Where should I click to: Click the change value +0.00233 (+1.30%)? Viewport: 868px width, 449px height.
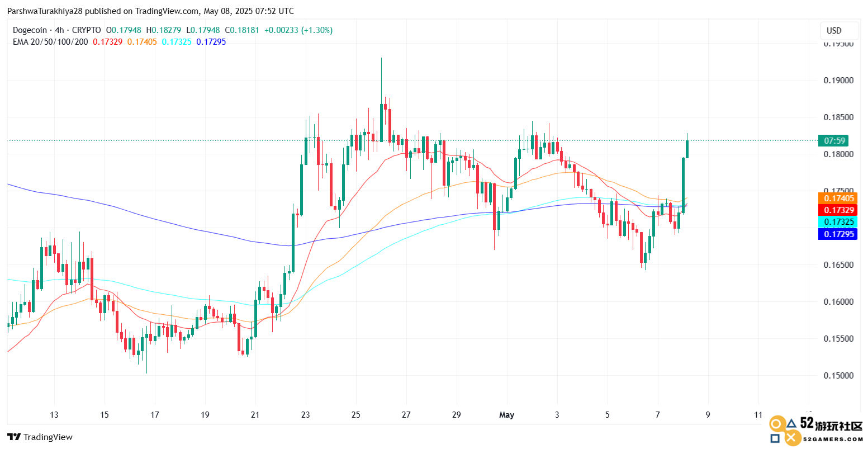click(x=298, y=30)
